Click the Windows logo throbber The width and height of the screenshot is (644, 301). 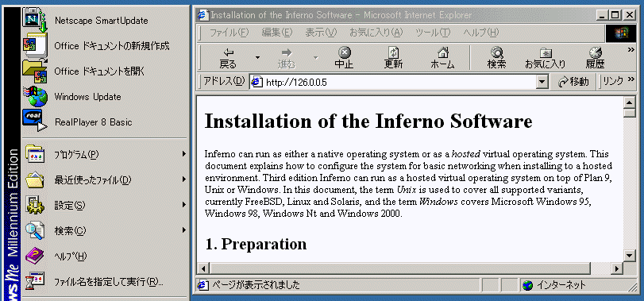pos(621,33)
